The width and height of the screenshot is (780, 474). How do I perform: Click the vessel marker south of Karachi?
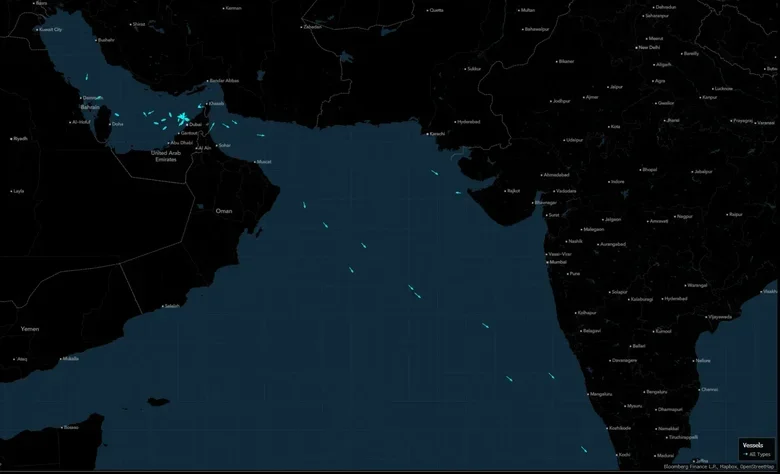click(435, 173)
